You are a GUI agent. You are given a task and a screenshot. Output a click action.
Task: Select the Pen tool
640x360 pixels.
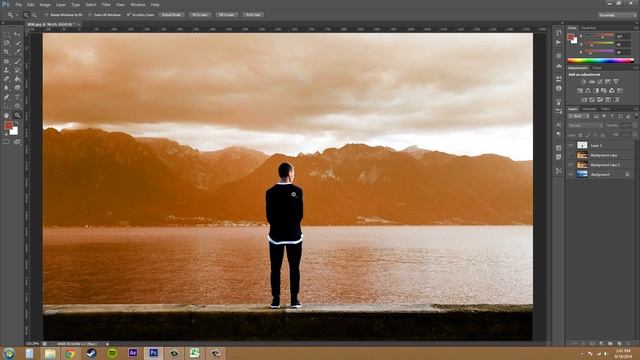pos(7,97)
